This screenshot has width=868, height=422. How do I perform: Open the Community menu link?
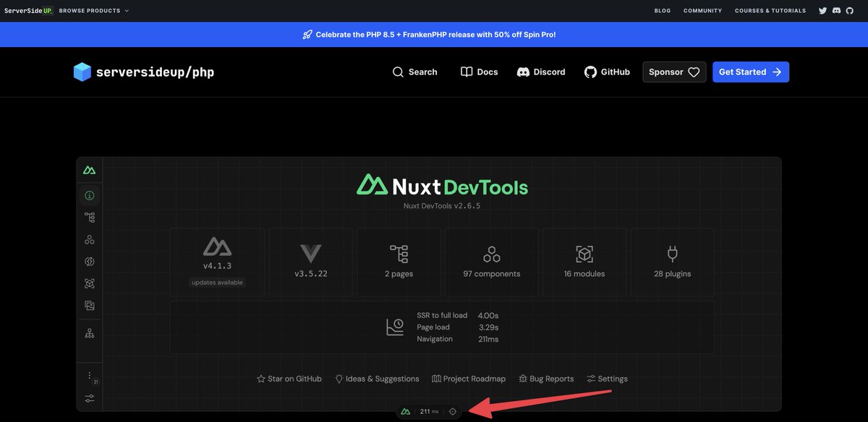tap(703, 11)
